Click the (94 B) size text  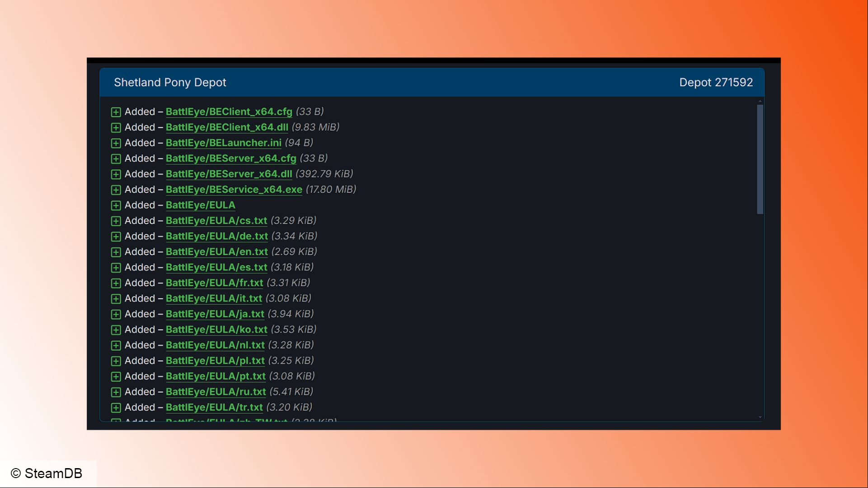pyautogui.click(x=299, y=143)
